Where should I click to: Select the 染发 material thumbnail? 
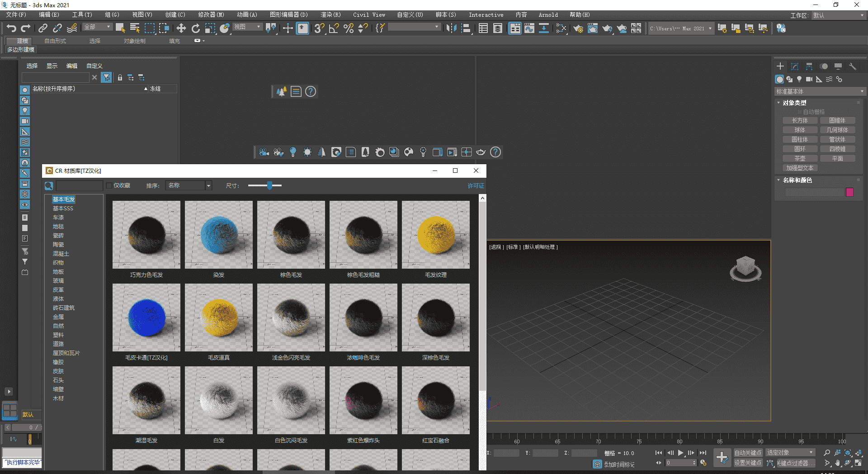219,235
